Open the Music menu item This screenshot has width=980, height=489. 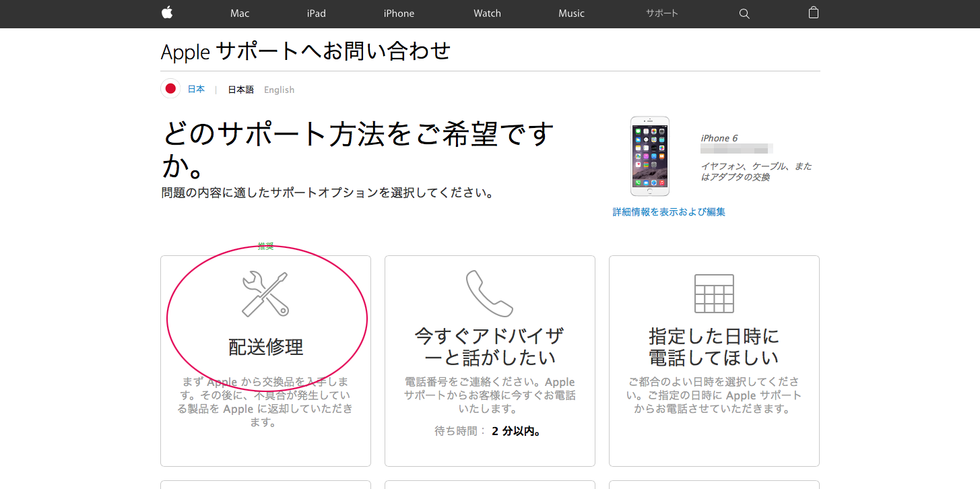click(571, 13)
